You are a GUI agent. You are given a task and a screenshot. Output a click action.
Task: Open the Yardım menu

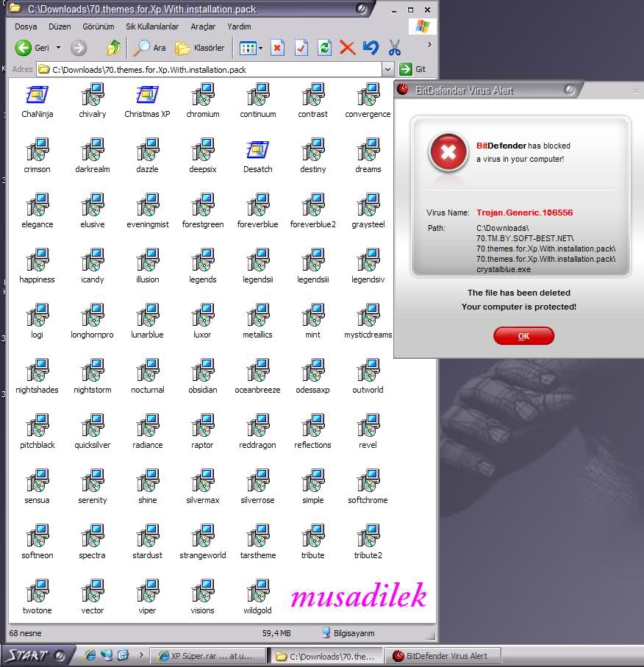pyautogui.click(x=239, y=26)
